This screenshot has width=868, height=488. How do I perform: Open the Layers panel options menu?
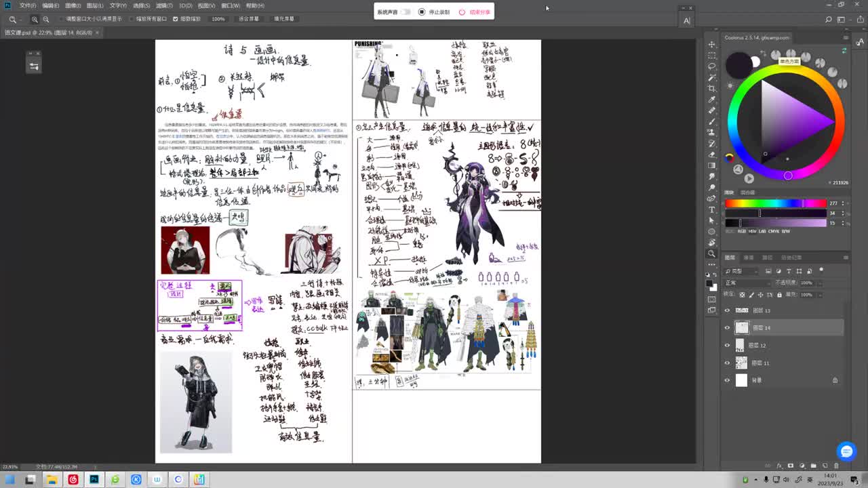point(846,258)
